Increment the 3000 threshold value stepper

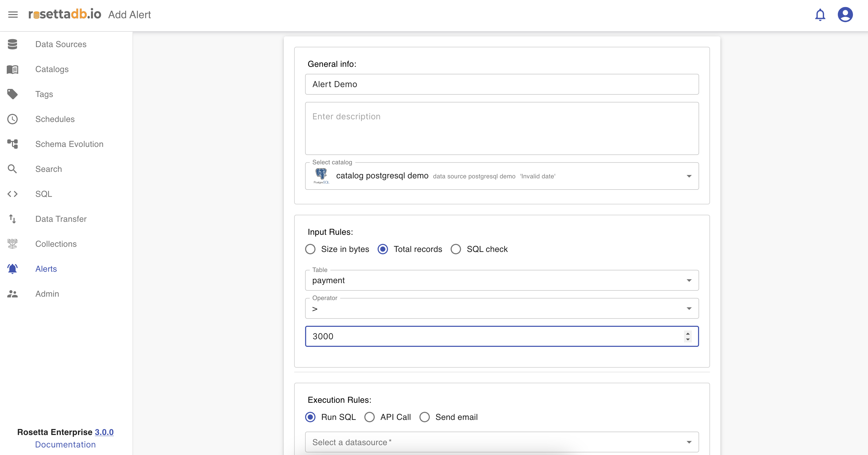tap(688, 333)
